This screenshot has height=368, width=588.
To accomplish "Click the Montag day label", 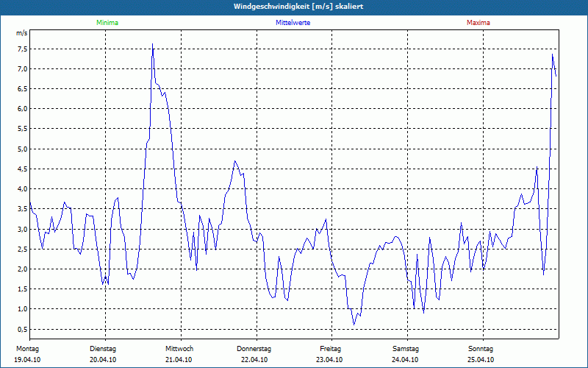I will 27,349.
